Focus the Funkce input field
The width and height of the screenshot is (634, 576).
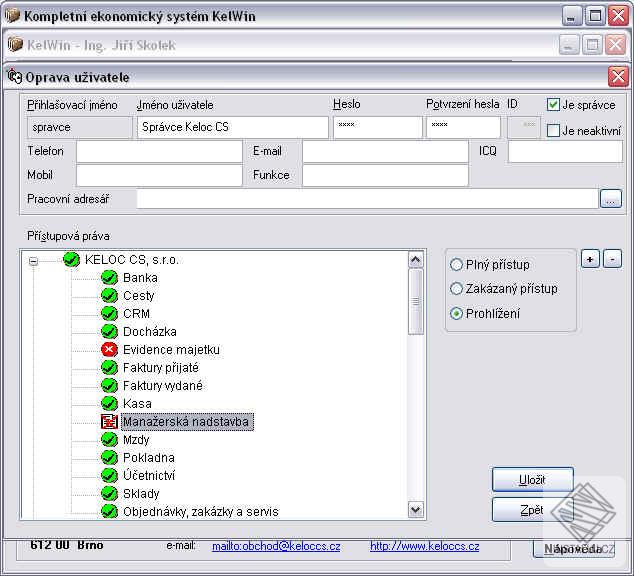[x=385, y=175]
